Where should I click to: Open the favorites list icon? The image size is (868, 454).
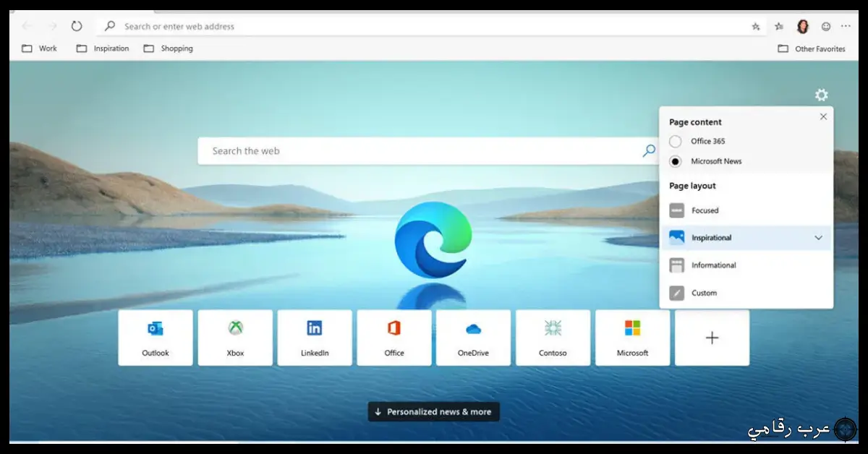tap(779, 27)
